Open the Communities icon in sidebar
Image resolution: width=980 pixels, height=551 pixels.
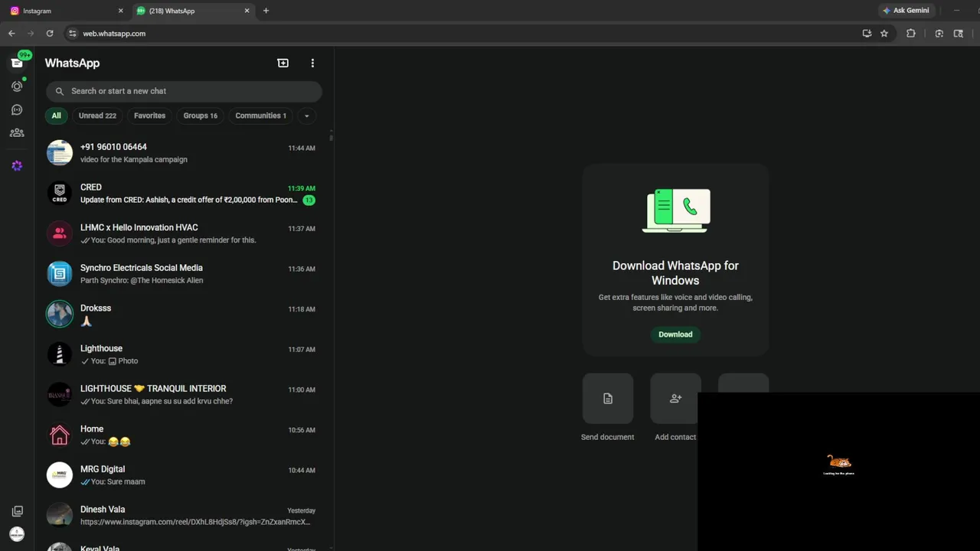point(17,132)
